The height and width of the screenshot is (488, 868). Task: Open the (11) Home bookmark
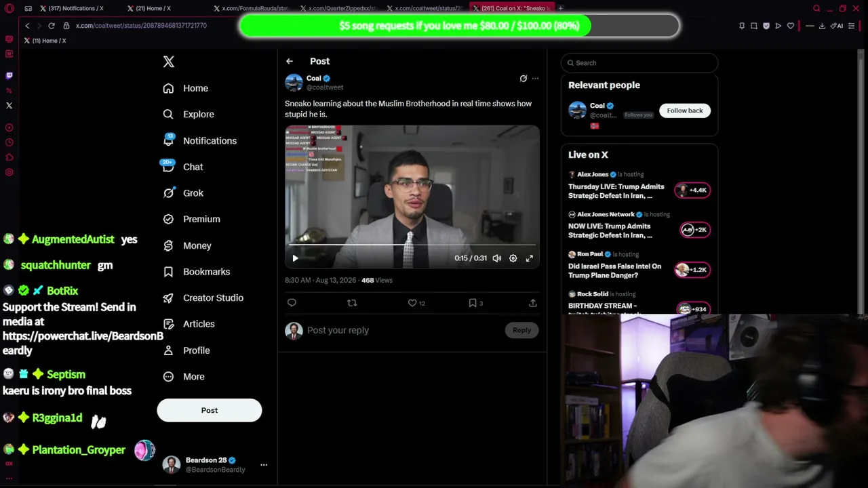pyautogui.click(x=45, y=41)
